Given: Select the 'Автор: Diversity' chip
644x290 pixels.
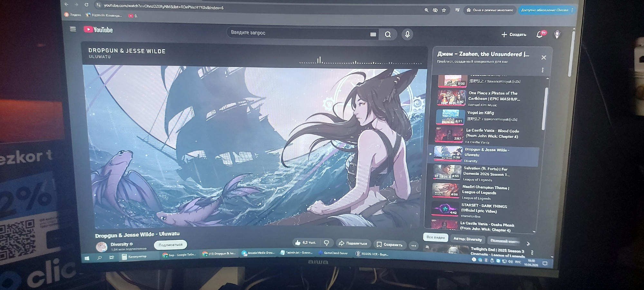Looking at the screenshot, I should point(467,239).
